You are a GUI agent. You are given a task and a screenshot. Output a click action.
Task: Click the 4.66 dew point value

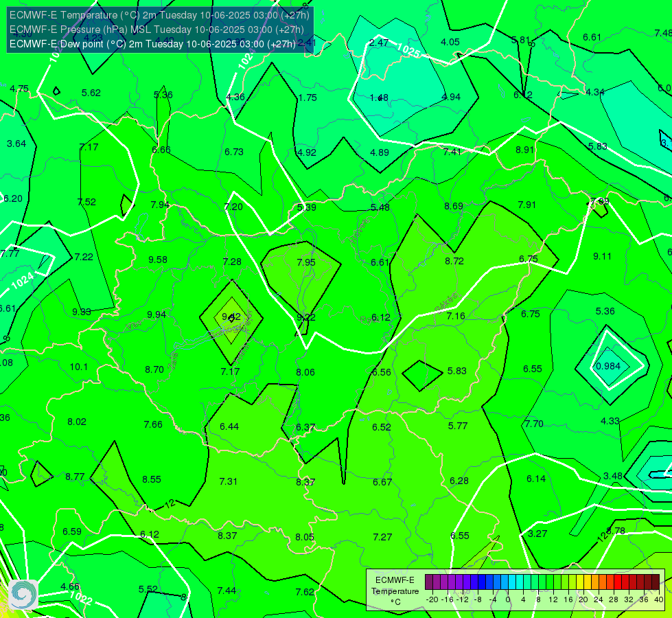click(70, 586)
